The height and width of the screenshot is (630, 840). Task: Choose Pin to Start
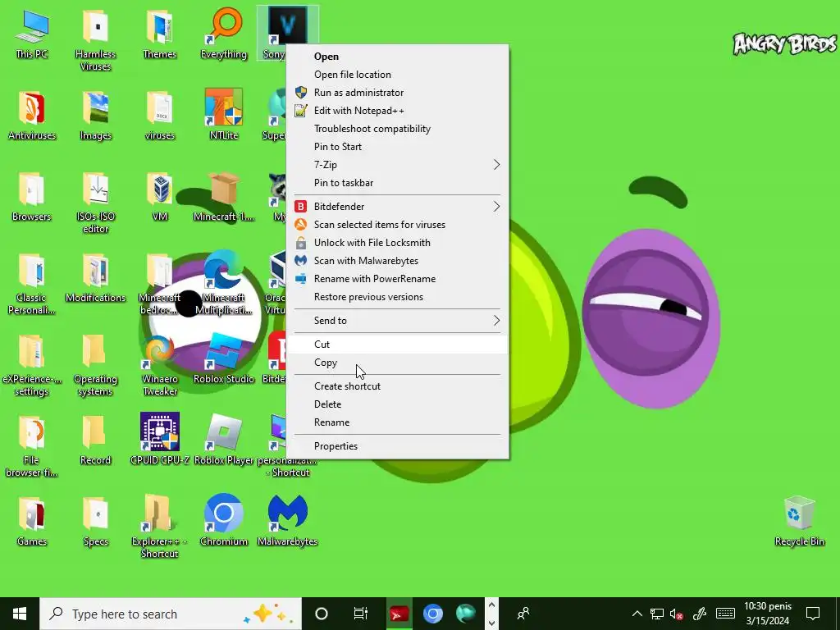pyautogui.click(x=398, y=147)
